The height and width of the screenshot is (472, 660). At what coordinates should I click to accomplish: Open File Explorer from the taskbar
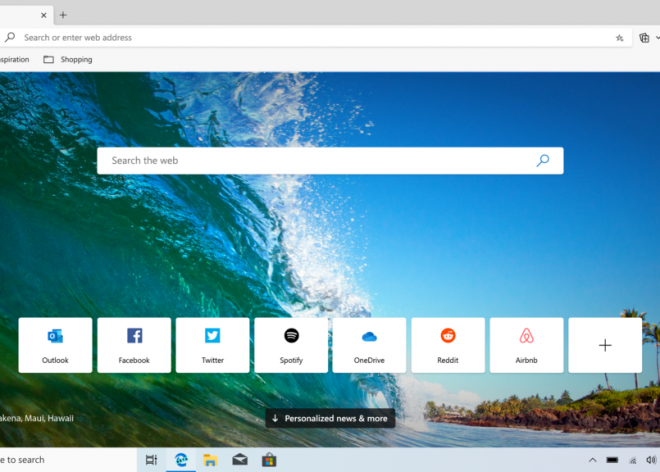[x=210, y=460]
